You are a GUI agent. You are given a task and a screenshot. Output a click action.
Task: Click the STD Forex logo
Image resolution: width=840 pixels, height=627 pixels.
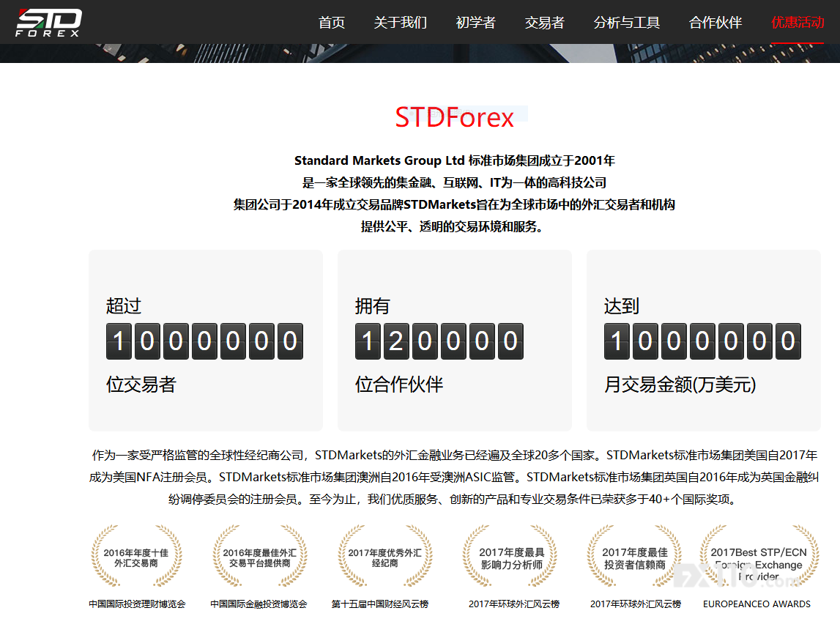[x=48, y=23]
